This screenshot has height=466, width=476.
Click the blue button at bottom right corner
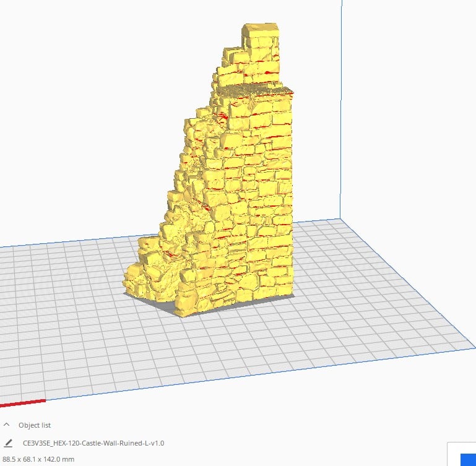point(468,460)
